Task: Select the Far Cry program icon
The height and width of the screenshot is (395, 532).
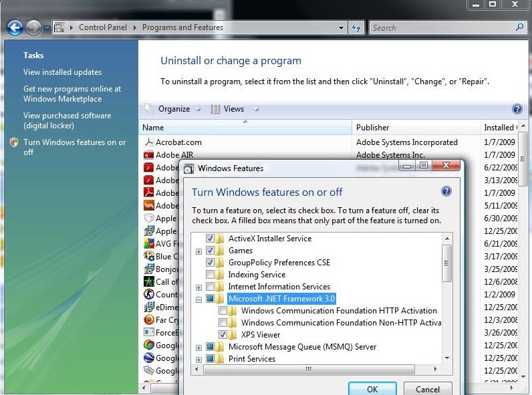Action: click(148, 319)
